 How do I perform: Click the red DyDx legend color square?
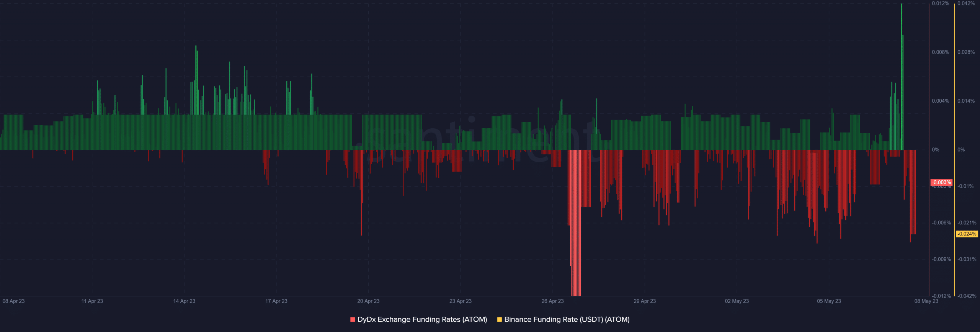point(353,319)
